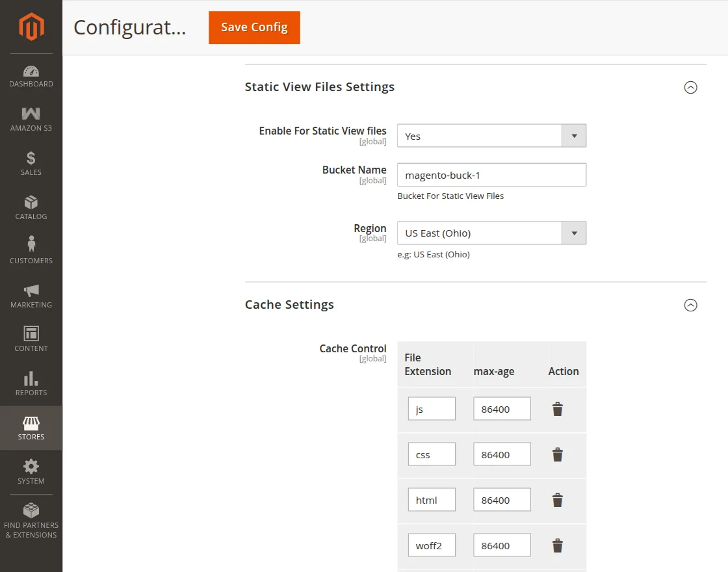The image size is (728, 572).
Task: Open the Customers sidebar menu
Action: pos(31,252)
